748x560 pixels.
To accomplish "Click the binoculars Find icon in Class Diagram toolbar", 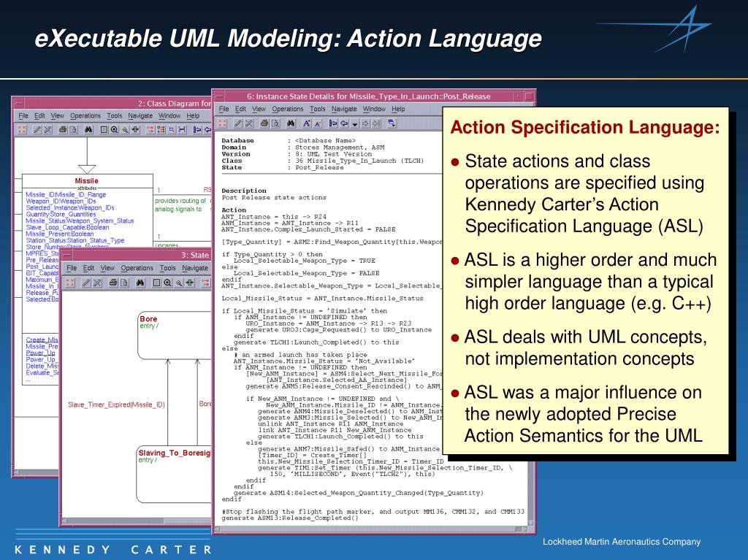I will point(88,129).
